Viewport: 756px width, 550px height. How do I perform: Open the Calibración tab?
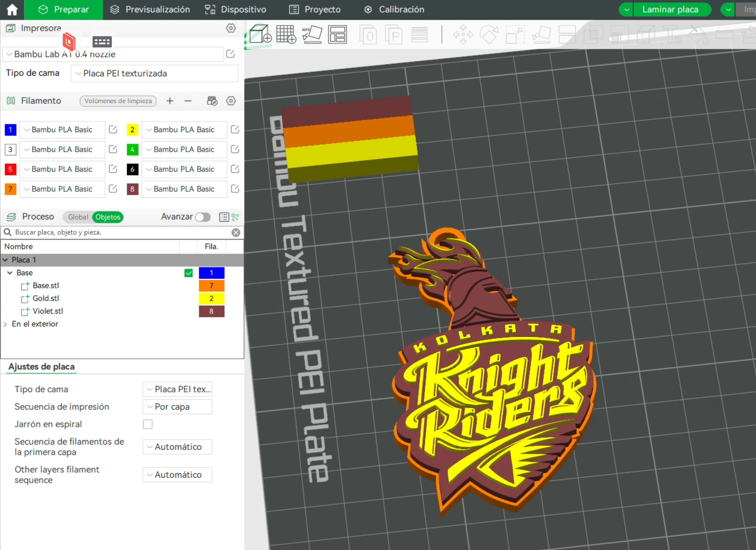pyautogui.click(x=394, y=10)
